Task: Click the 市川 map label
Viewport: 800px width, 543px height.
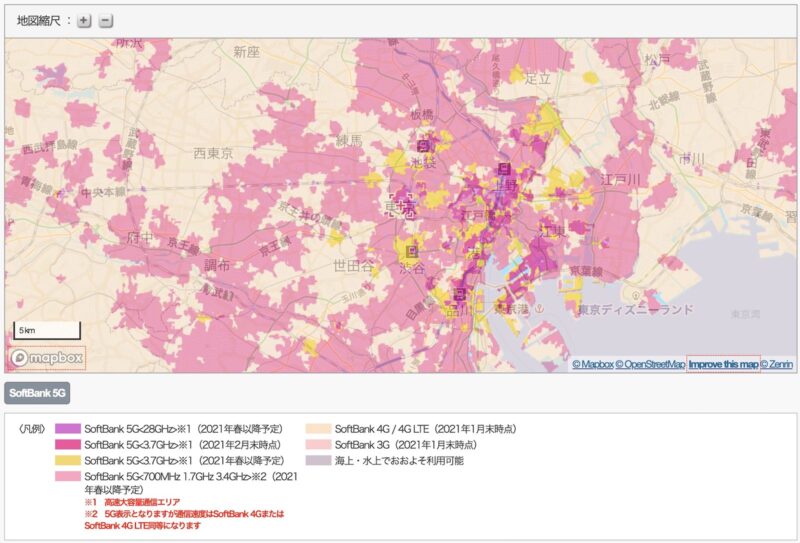Action: point(692,159)
